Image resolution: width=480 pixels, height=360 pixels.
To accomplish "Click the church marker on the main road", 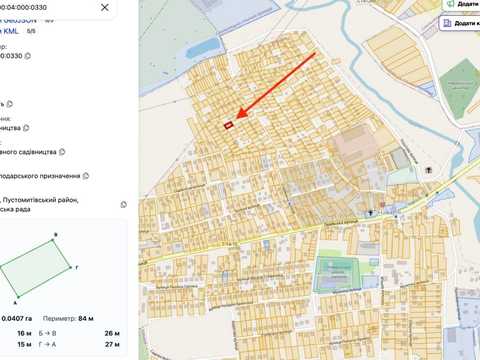I will (370, 213).
